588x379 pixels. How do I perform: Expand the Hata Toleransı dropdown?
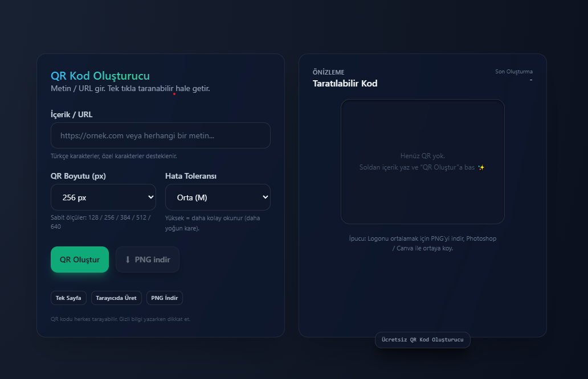[x=217, y=197]
